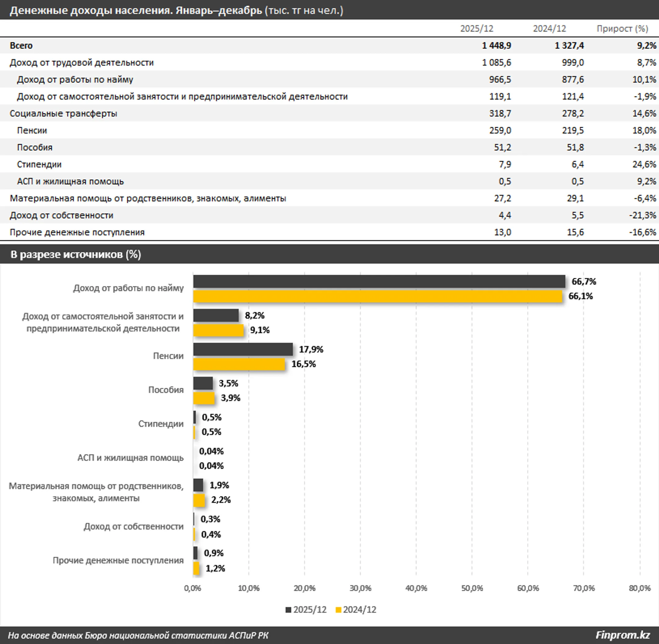
Task: Click the Прирост (%) column header
Action: [622, 28]
